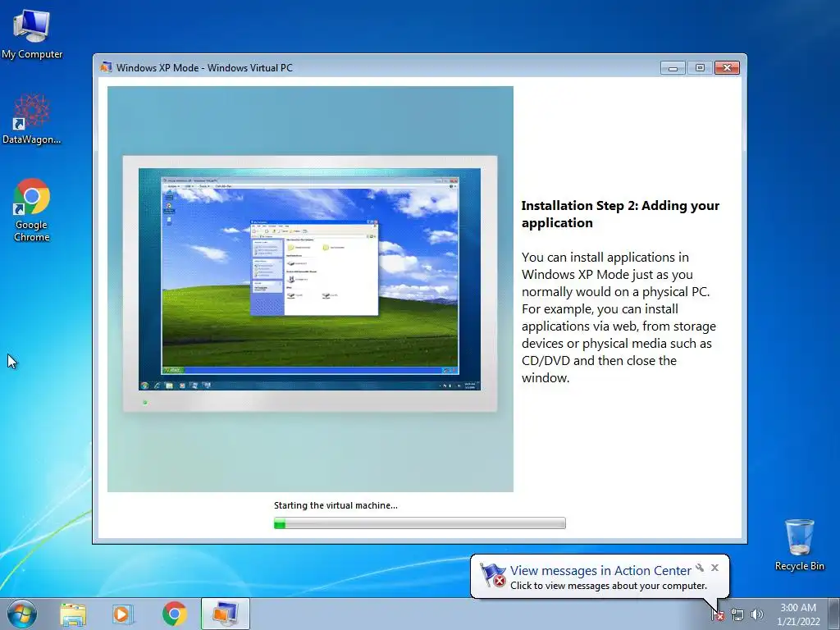
Task: Open the wrench options in the notification balloon
Action: tap(700, 568)
